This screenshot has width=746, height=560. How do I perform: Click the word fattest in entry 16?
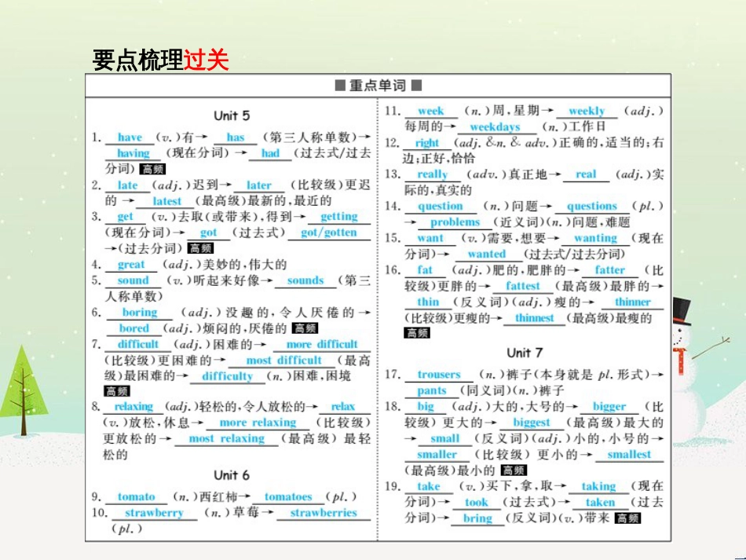[x=523, y=286]
